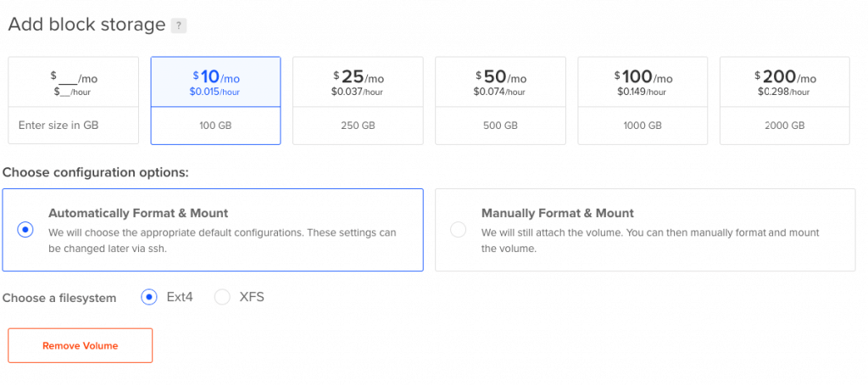Screen dimensions: 868x386
Task: Choose the Ext4 filesystem radio button
Action: pos(149,297)
